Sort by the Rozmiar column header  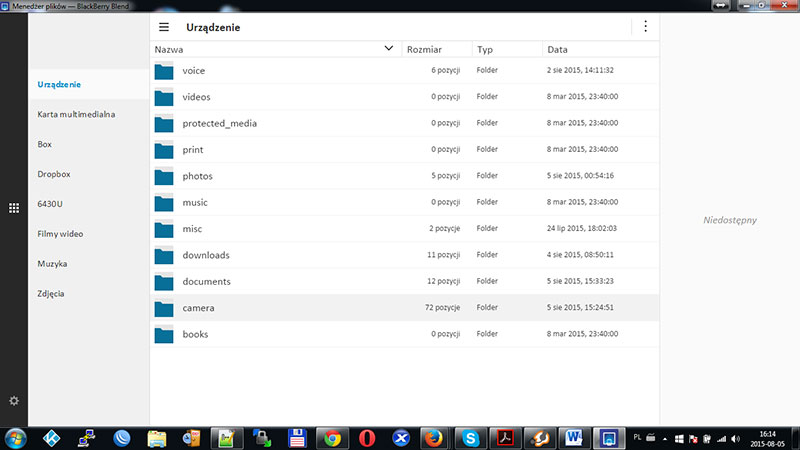[424, 49]
